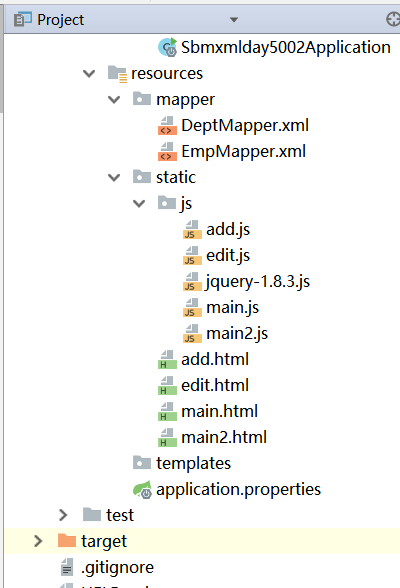This screenshot has height=588, width=400.
Task: Click the edit.js JavaScript file icon
Action: pyautogui.click(x=192, y=255)
